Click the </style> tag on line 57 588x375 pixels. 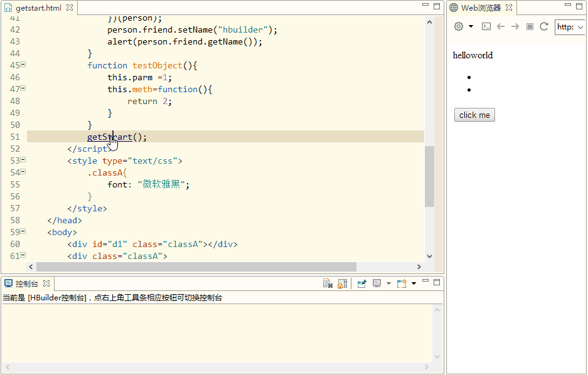[87, 209]
